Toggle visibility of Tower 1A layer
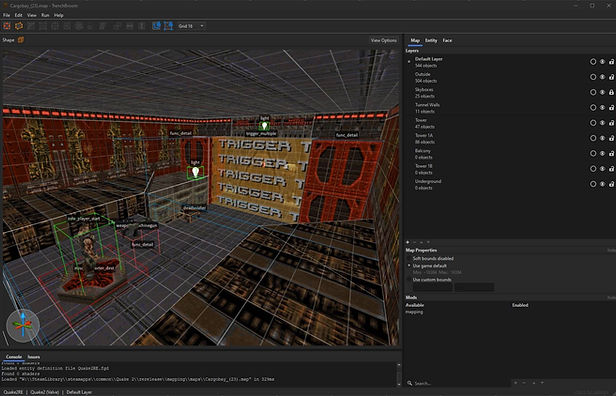Viewport: 616px width, 396px height. coord(602,138)
